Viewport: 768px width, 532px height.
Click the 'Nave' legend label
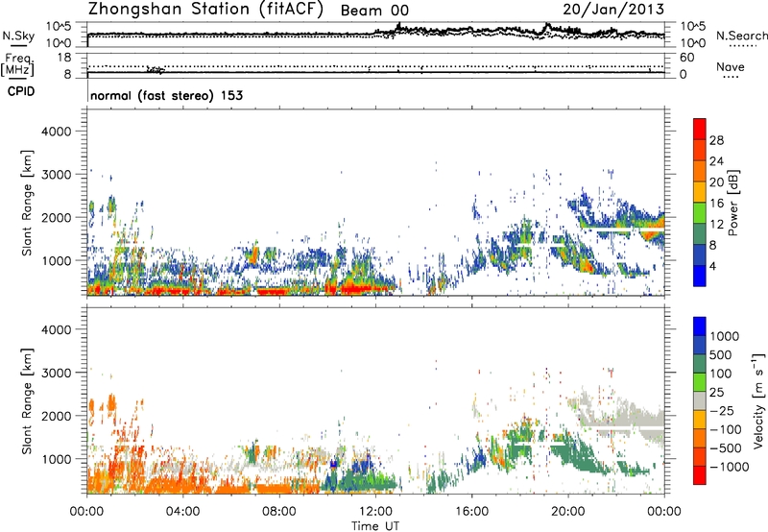pyautogui.click(x=730, y=66)
